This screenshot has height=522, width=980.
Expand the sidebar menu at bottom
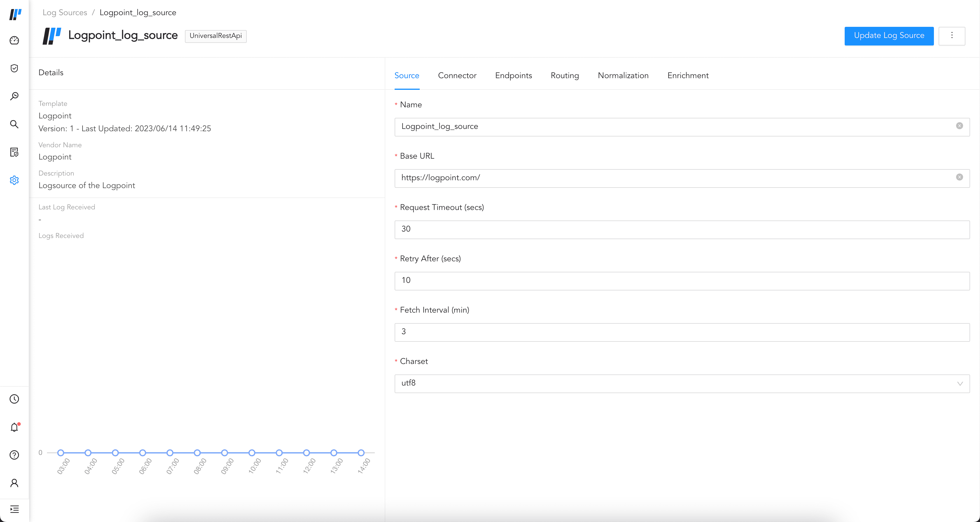pos(14,509)
